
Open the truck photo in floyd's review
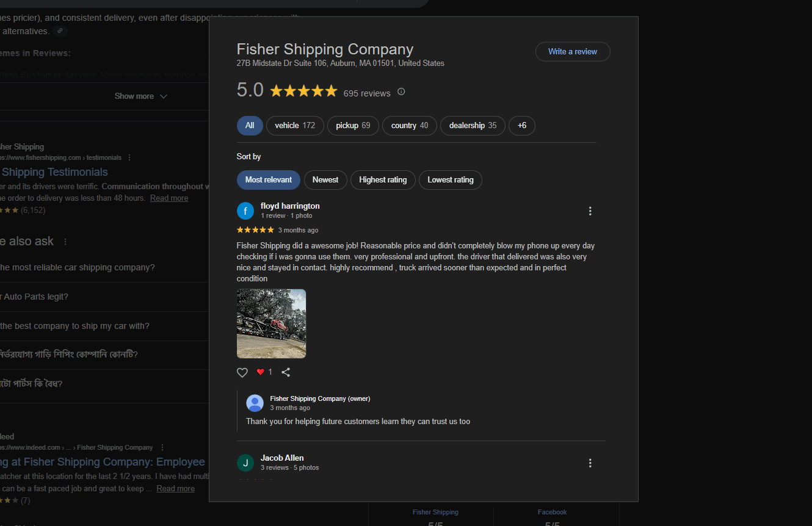point(271,323)
